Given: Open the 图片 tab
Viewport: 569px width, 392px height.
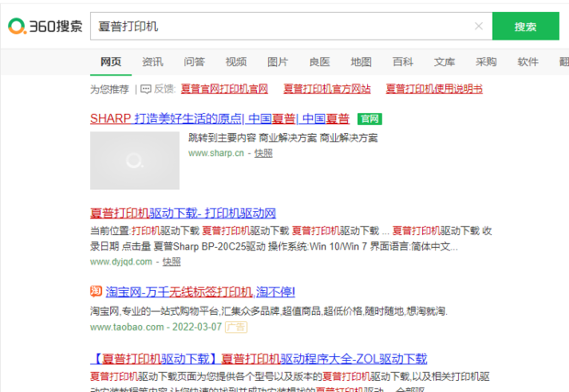Looking at the screenshot, I should (277, 62).
